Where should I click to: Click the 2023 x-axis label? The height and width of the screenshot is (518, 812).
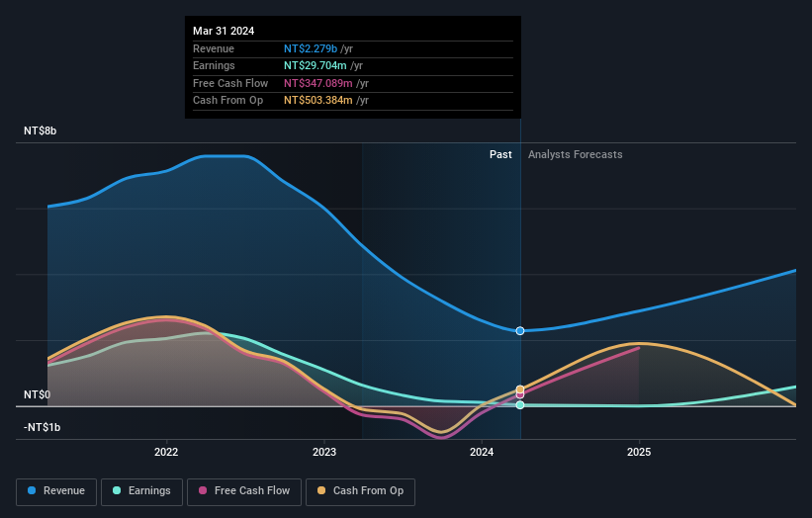pyautogui.click(x=324, y=452)
